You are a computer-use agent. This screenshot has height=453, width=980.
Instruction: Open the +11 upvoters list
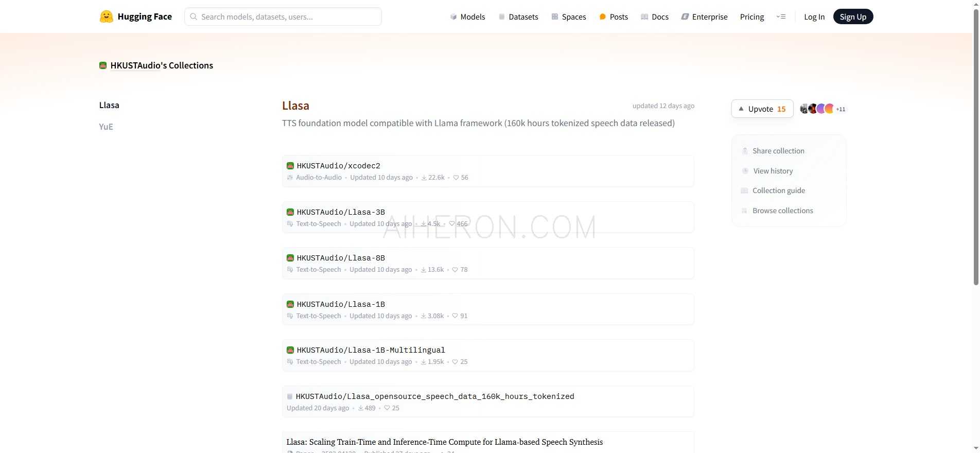[841, 109]
